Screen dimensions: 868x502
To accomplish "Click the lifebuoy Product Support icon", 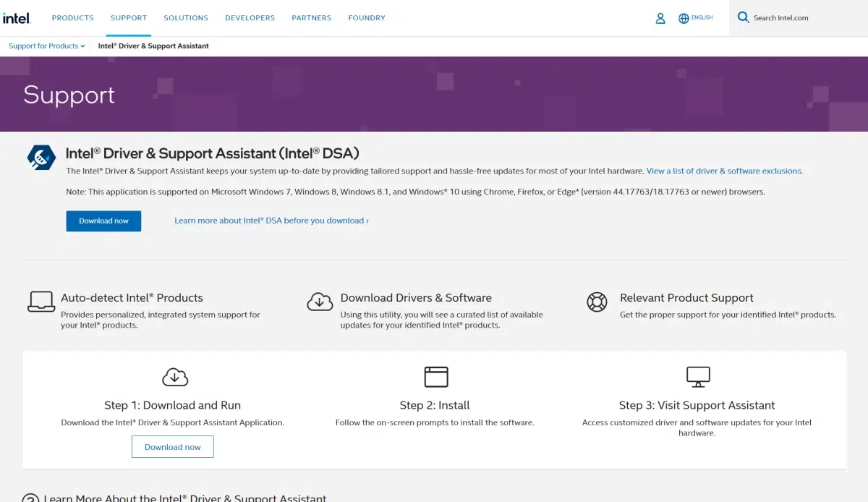I will (597, 302).
